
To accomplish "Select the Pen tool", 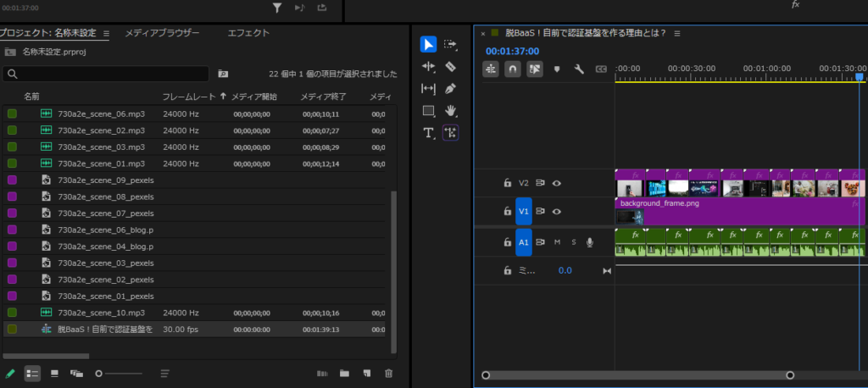I will [451, 88].
